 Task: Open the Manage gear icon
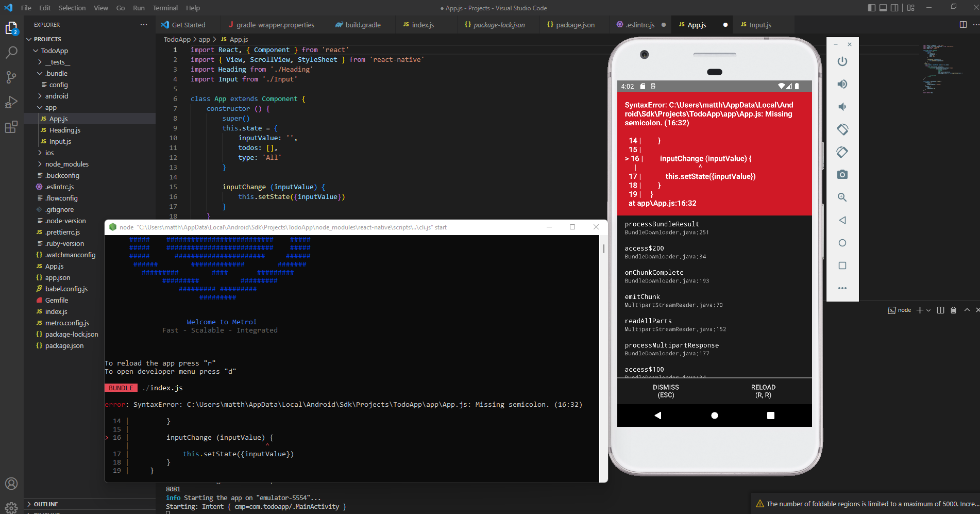tap(11, 507)
